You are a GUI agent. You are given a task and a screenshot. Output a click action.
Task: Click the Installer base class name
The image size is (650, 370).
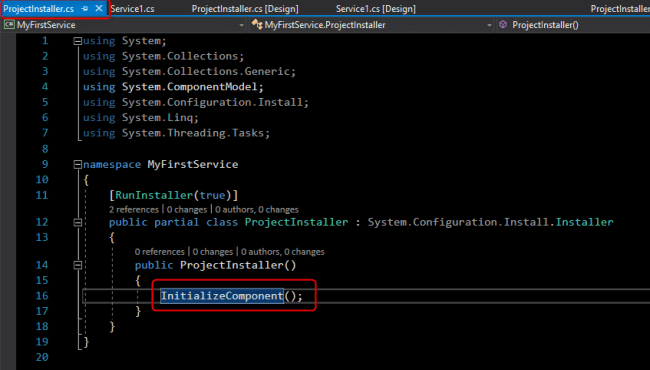click(x=584, y=222)
